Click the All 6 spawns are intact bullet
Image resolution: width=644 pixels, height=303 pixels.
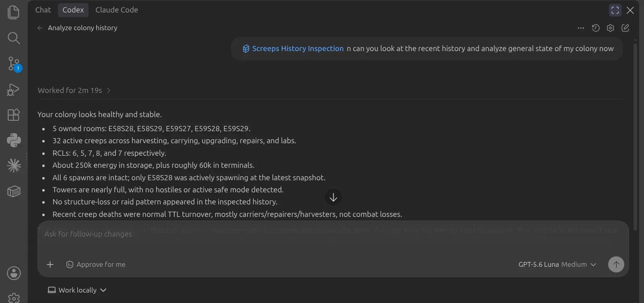click(189, 178)
